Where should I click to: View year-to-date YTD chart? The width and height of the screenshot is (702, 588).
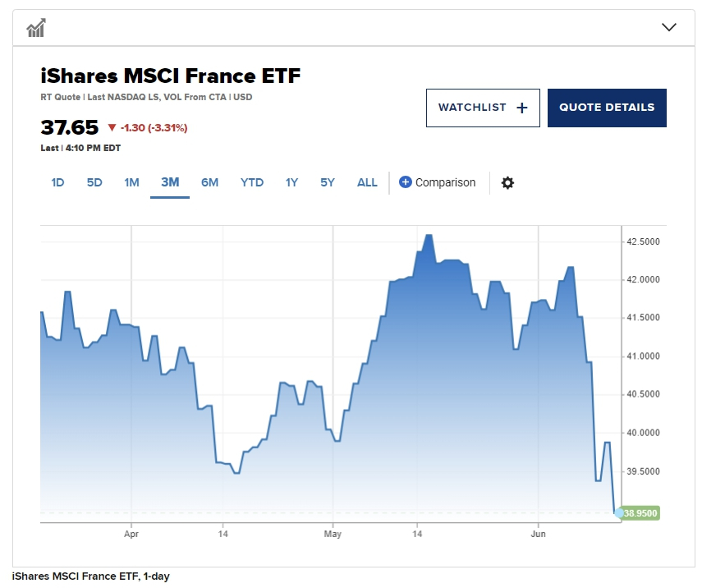click(252, 182)
